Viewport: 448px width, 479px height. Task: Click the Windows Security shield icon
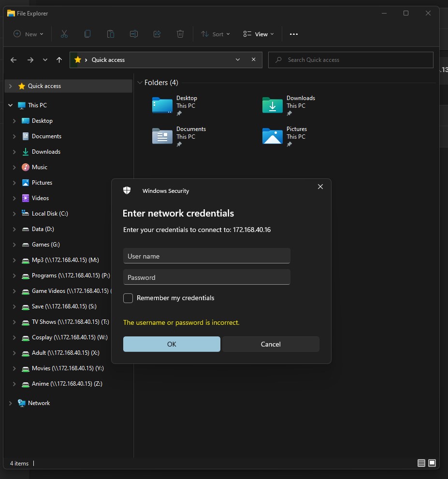pyautogui.click(x=127, y=190)
